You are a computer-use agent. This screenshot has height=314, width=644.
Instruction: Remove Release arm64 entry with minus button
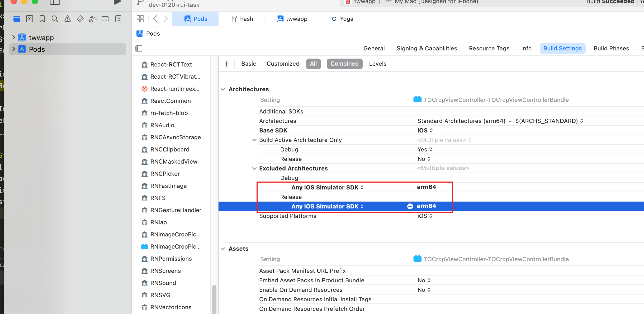(410, 206)
